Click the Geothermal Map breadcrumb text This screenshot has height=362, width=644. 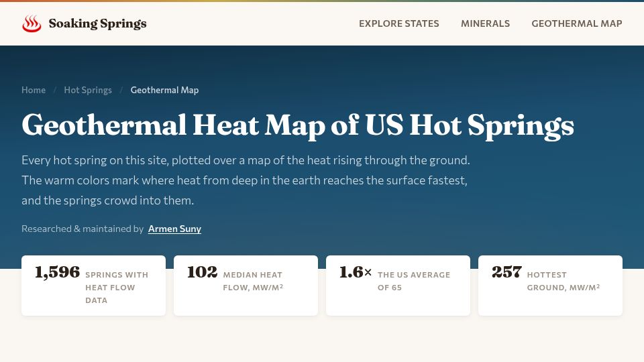(x=164, y=90)
